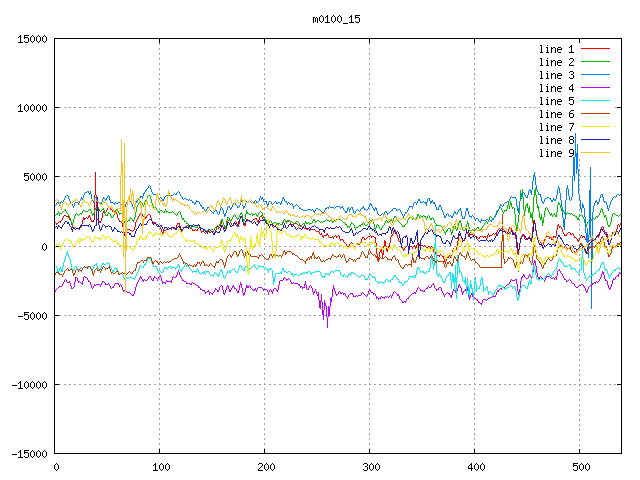Click the cyan line 5 legend sample
640x480 pixels.
point(595,101)
